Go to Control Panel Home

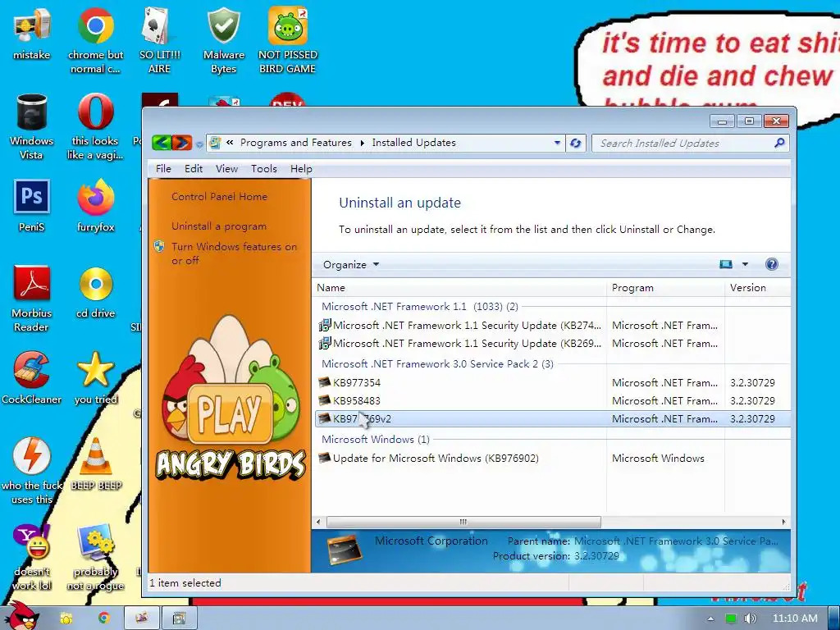pyautogui.click(x=219, y=197)
